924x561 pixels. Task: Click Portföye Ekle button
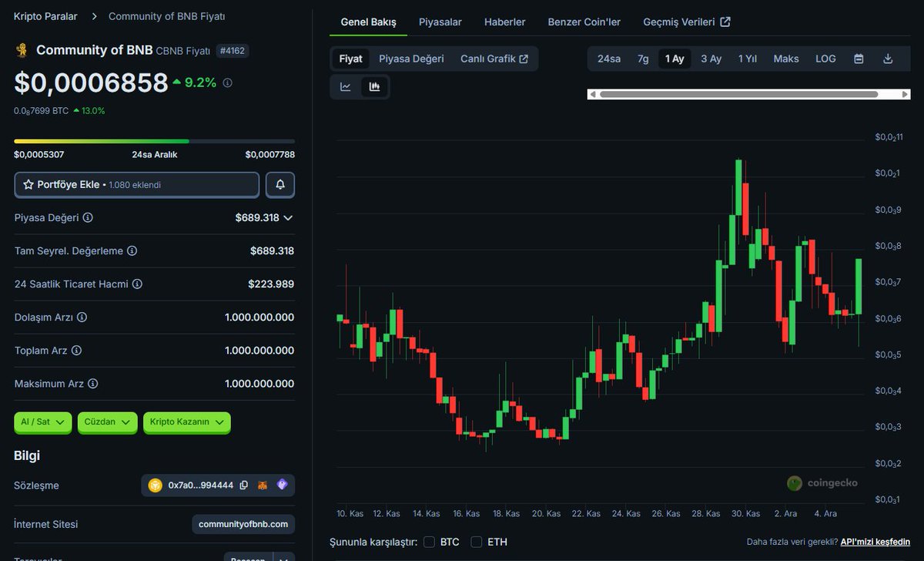137,185
